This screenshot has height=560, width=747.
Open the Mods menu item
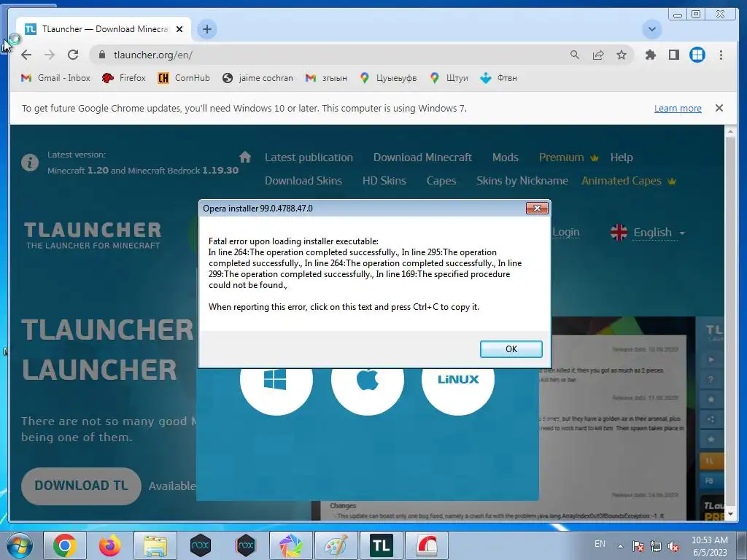(x=505, y=157)
